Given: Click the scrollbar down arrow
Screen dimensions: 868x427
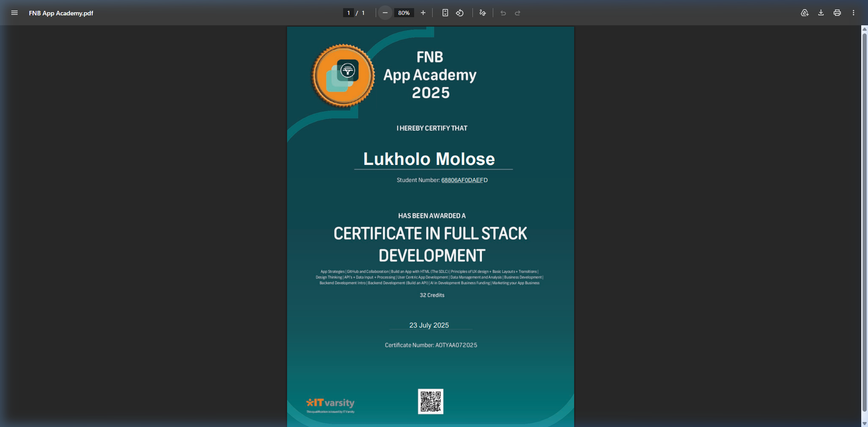Looking at the screenshot, I should point(864,423).
